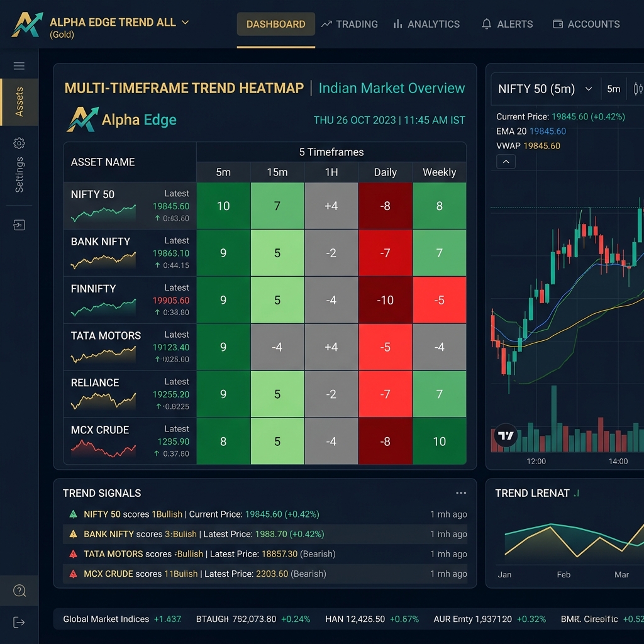This screenshot has width=644, height=644.
Task: Click the date and time stamp
Action: [x=389, y=120]
